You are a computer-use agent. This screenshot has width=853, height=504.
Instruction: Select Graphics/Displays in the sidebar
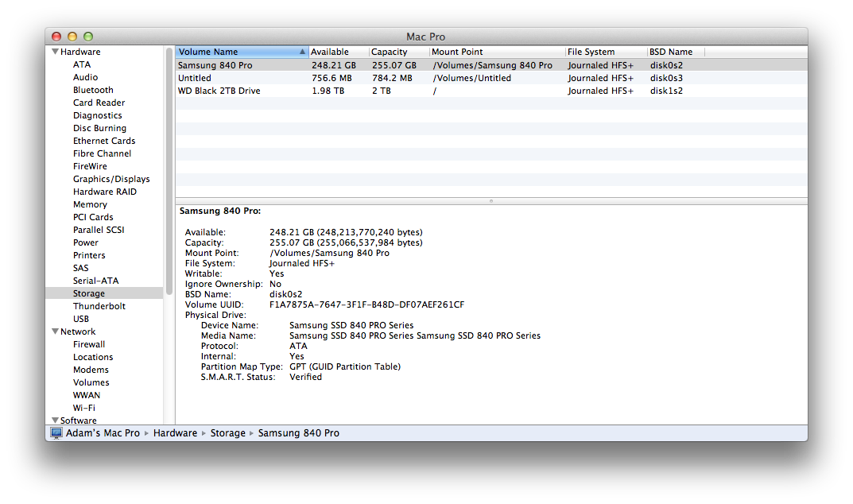click(x=111, y=179)
